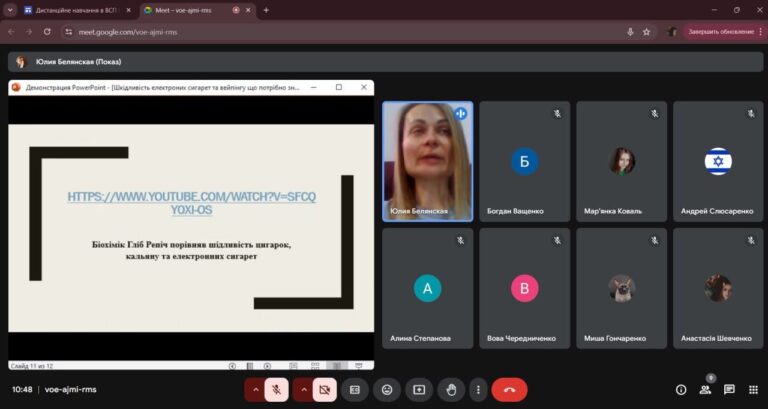
Task: Click Юлия Белянская (Показ) presenter banner
Action: (385, 62)
